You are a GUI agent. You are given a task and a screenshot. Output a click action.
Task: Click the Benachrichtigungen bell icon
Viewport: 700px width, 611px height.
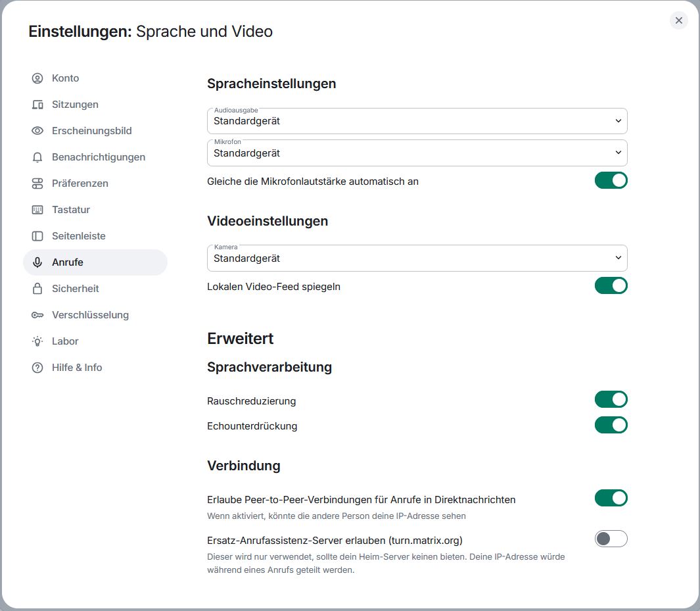point(37,157)
